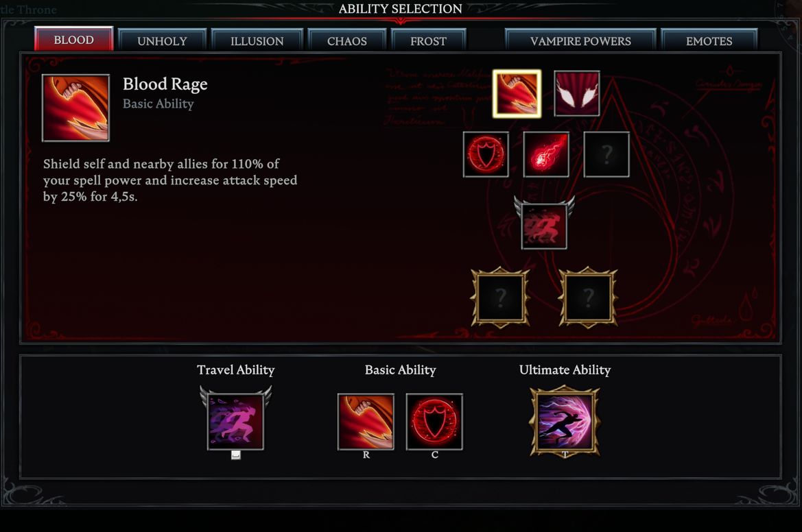Image resolution: width=802 pixels, height=532 pixels.
Task: Go to the Vampire Powers tab
Action: pyautogui.click(x=580, y=40)
